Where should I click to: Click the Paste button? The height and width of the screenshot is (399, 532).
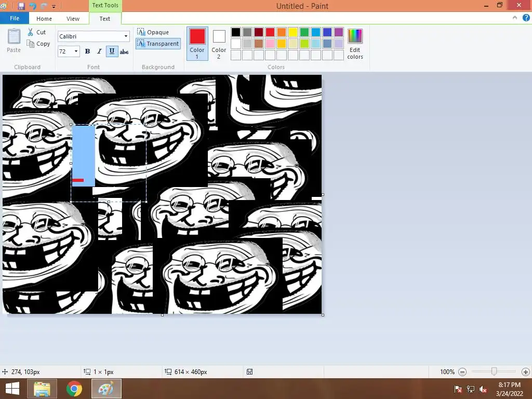(14, 41)
